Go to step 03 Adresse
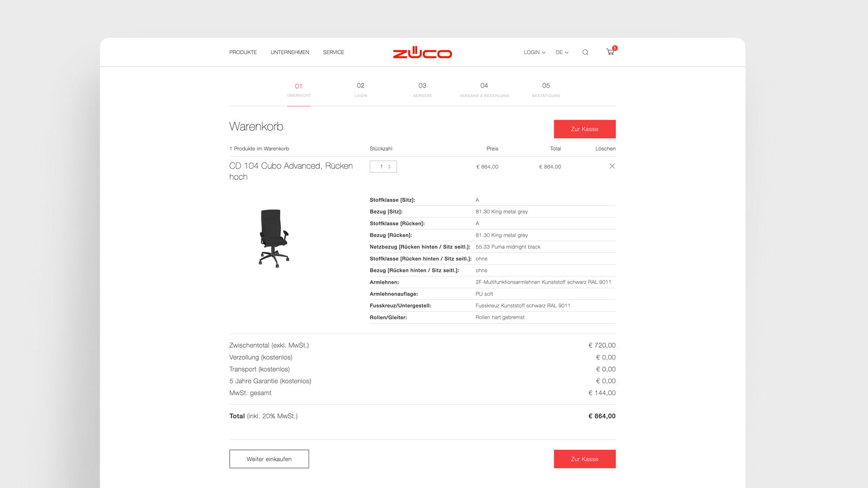The height and width of the screenshot is (488, 868). click(423, 90)
